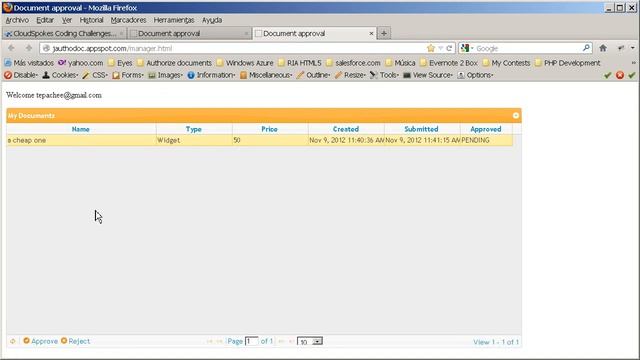Screen dimensions: 640x360
Task: Sort by the Type column header
Action: click(x=194, y=129)
